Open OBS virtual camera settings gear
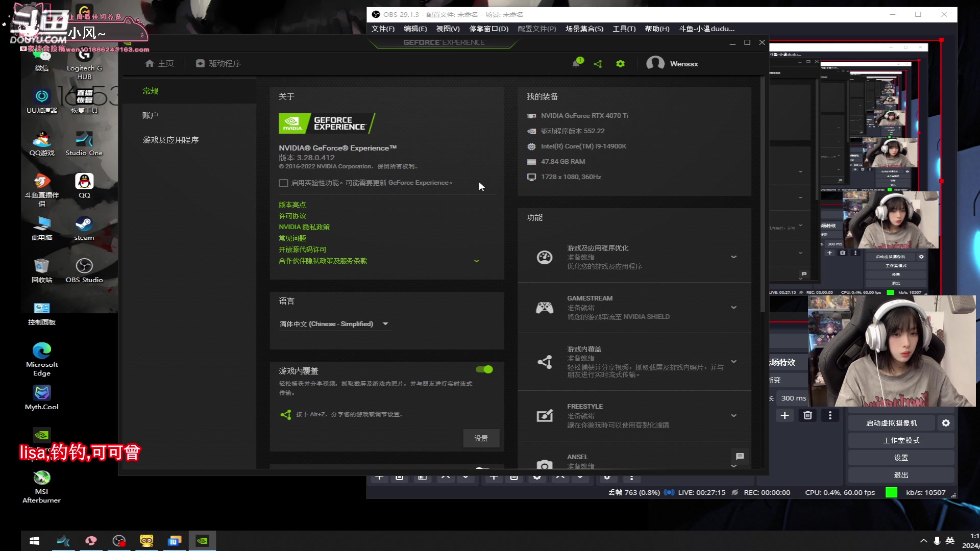The width and height of the screenshot is (980, 551). coord(946,423)
